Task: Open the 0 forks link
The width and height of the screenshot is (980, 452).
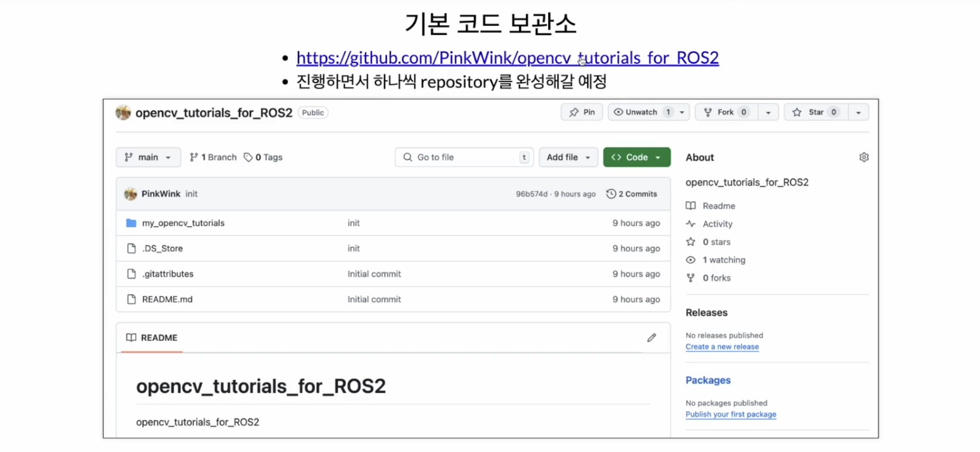Action: [x=716, y=278]
